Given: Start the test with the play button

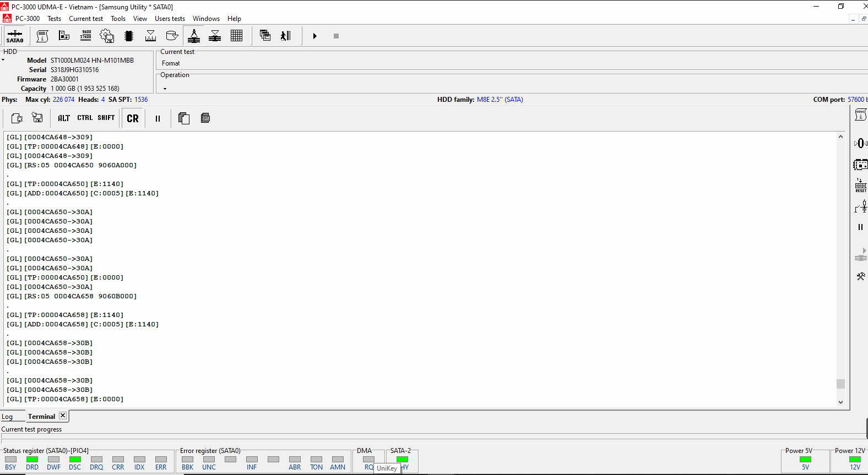Looking at the screenshot, I should click(314, 36).
